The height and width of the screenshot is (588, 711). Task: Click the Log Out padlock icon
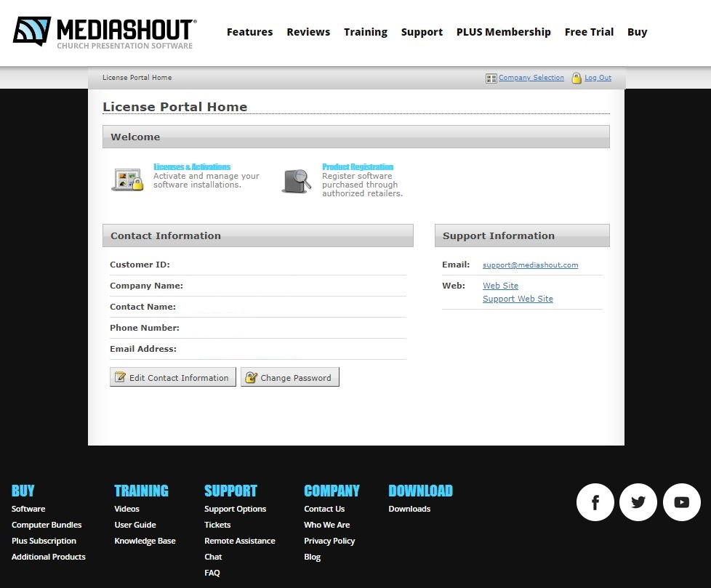point(577,78)
